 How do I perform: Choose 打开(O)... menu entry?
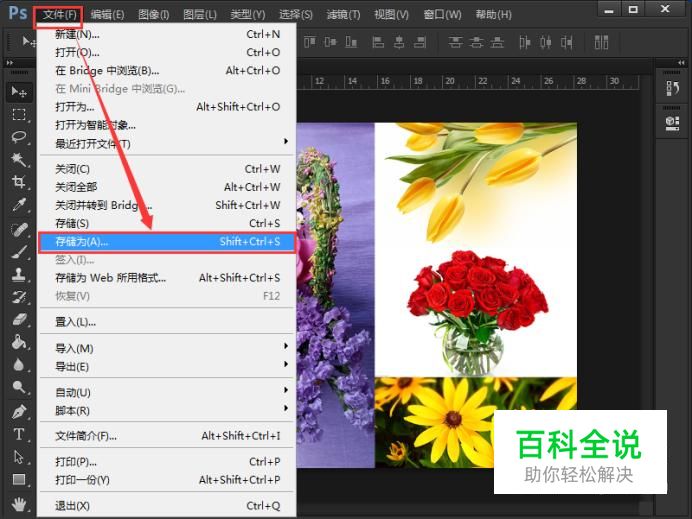[167, 52]
